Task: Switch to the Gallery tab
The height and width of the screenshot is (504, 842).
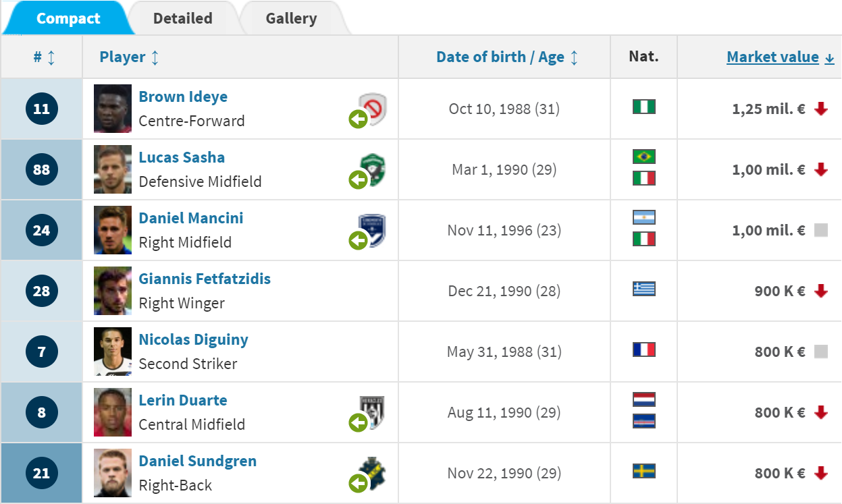Action: coord(291,18)
